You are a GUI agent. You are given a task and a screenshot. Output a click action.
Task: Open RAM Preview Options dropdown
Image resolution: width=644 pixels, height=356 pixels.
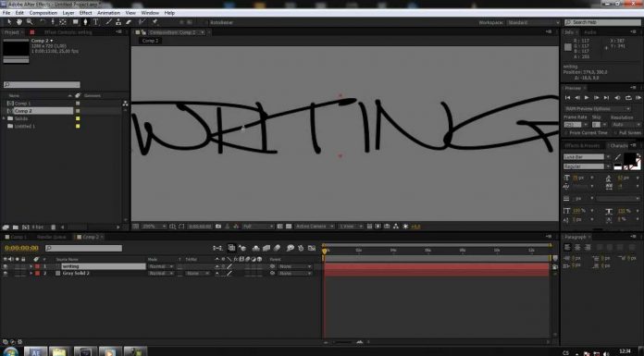(597, 109)
